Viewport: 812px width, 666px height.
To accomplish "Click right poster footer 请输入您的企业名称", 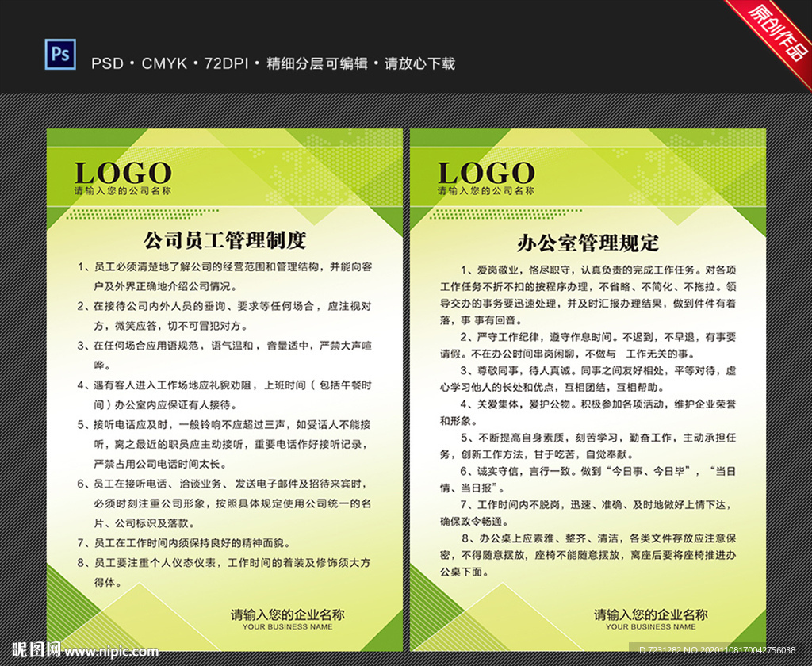I will pos(651,614).
